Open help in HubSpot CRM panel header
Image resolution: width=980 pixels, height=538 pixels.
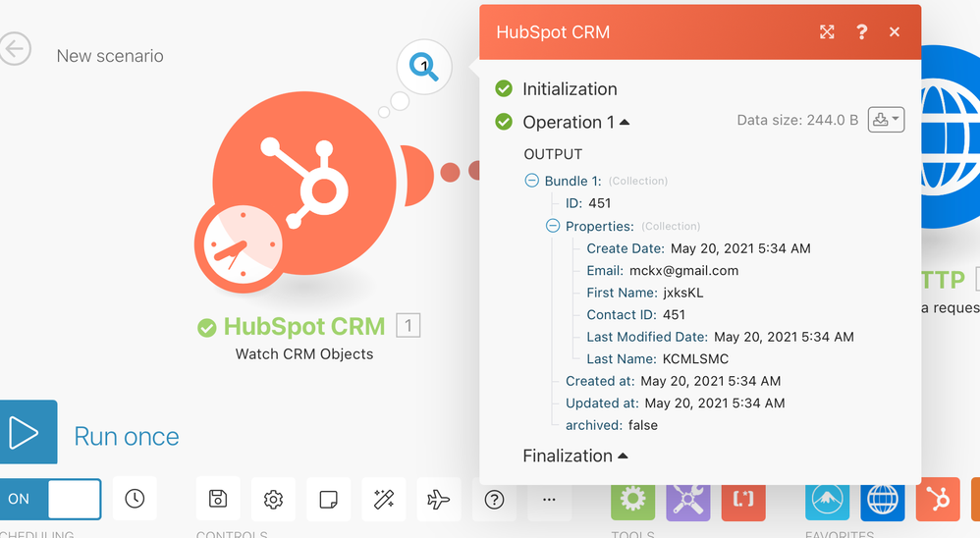point(861,31)
